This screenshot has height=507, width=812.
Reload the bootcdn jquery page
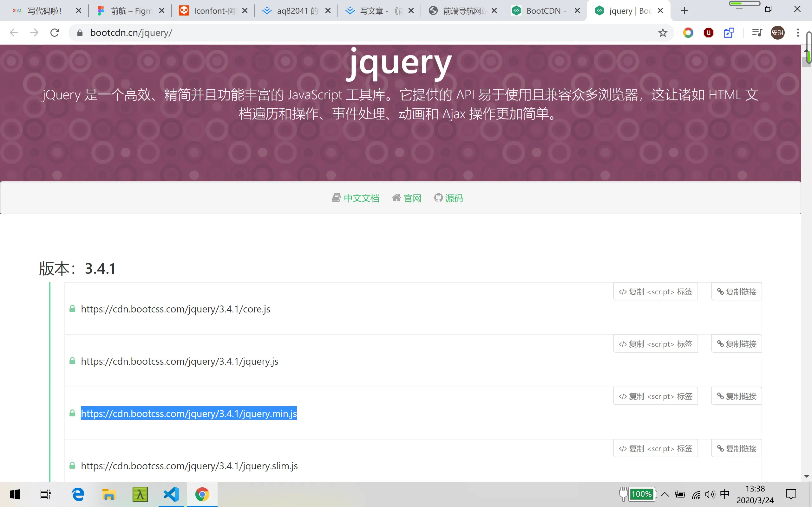(55, 33)
